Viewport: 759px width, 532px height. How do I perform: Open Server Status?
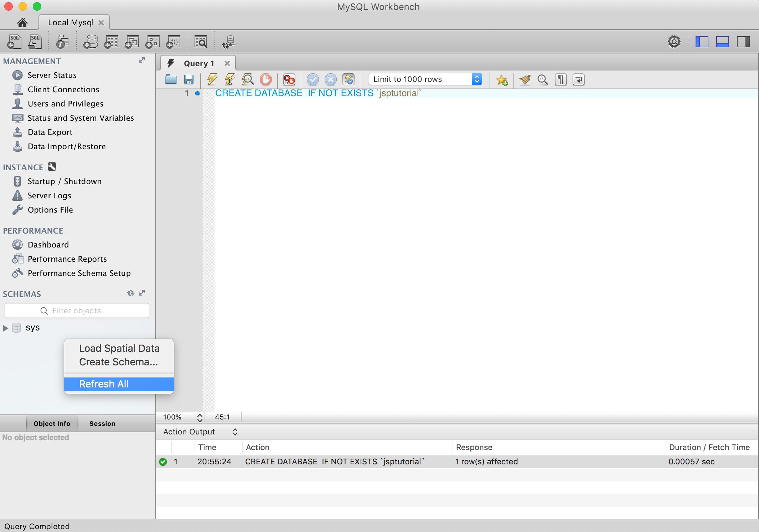52,75
